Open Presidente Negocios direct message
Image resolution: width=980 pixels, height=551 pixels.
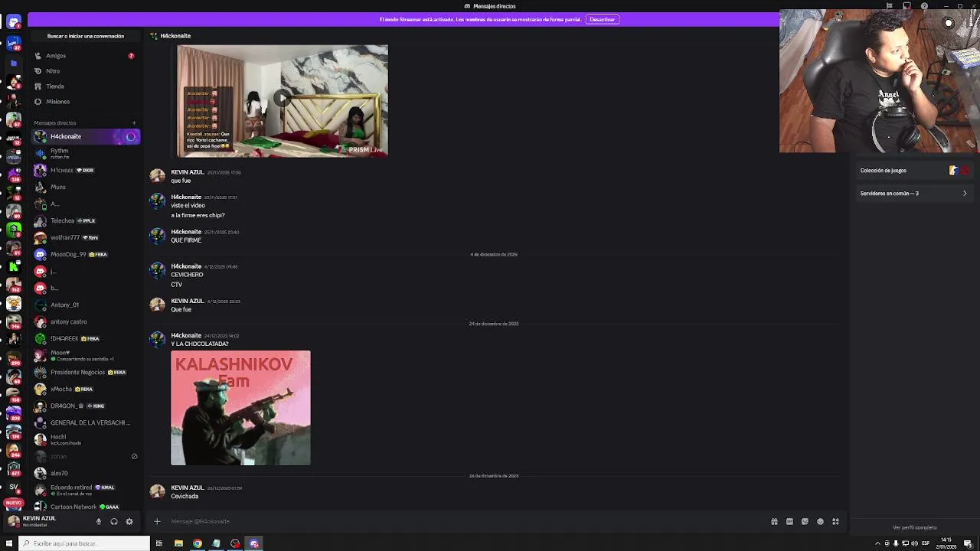[85, 372]
